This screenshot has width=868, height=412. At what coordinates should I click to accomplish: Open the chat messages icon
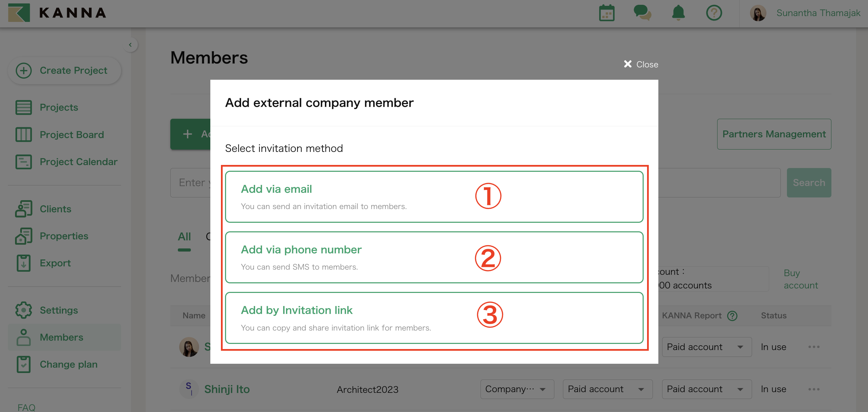(643, 13)
